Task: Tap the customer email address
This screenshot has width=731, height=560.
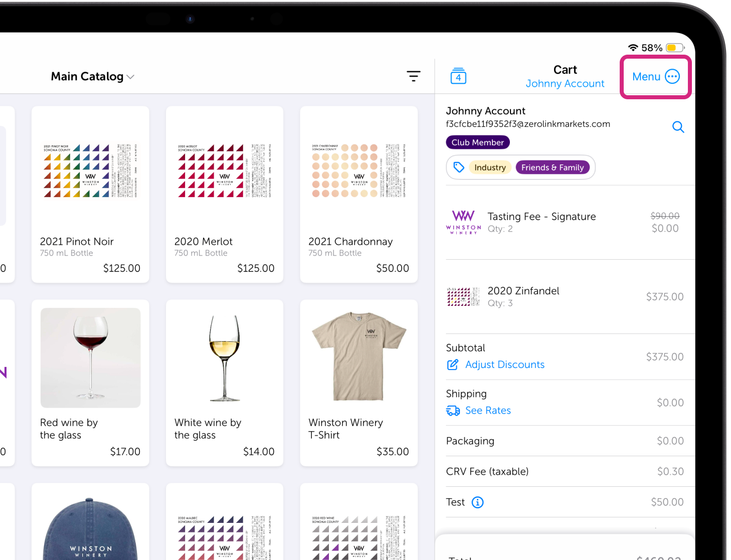Action: pyautogui.click(x=528, y=124)
